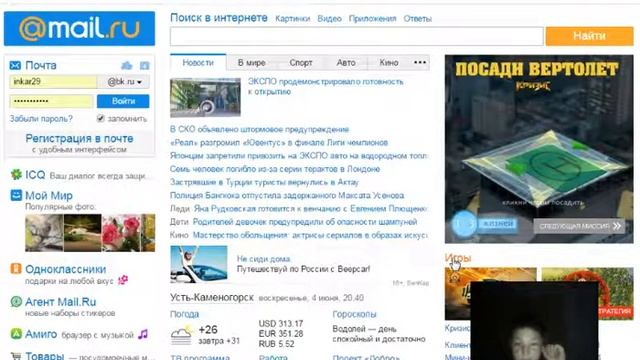Click the Путешествуй по России с Beepcar text
This screenshot has height=360, width=640.
[303, 269]
